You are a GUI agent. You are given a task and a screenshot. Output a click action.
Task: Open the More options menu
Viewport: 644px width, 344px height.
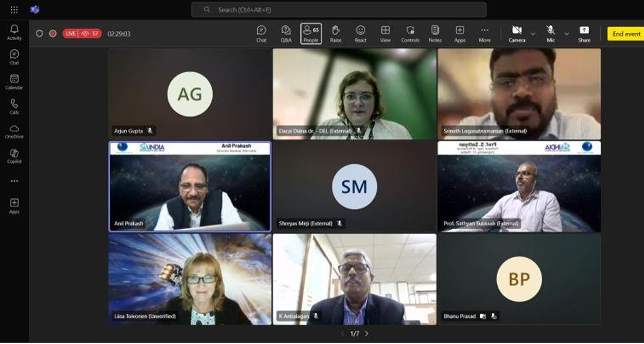coord(484,33)
